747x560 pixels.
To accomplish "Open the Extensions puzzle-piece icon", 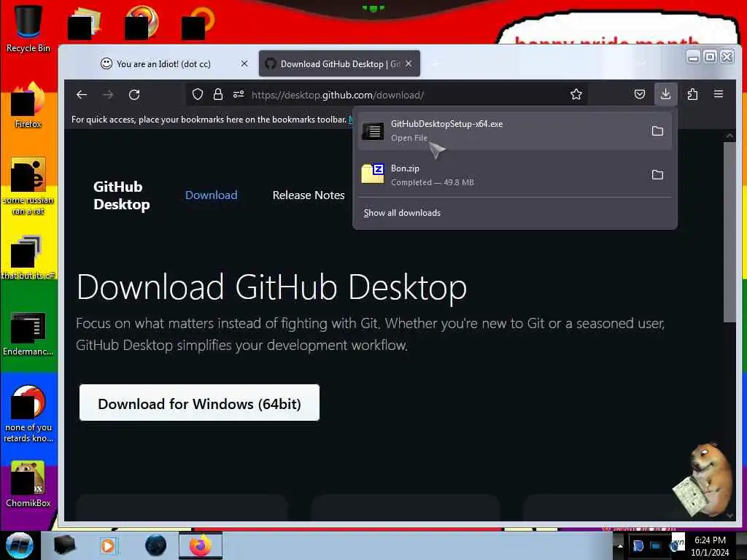I will (692, 94).
